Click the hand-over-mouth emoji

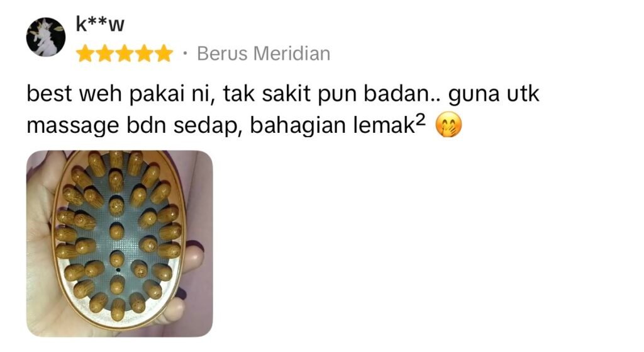(448, 125)
